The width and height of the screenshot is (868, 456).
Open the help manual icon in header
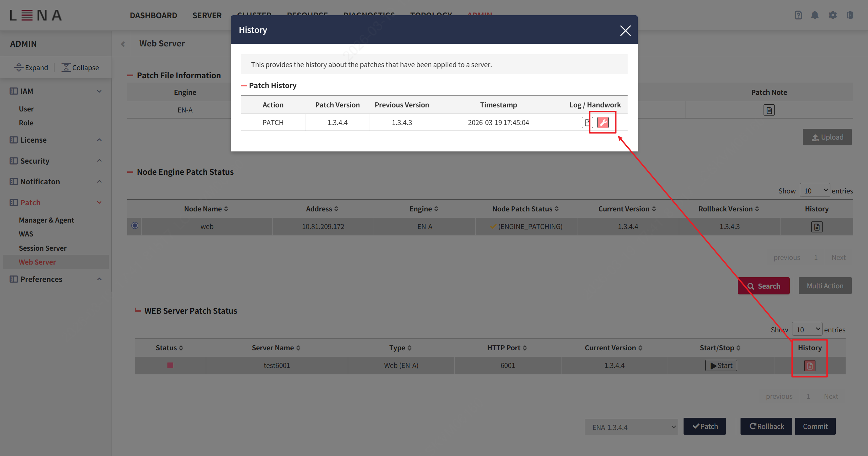pyautogui.click(x=798, y=15)
